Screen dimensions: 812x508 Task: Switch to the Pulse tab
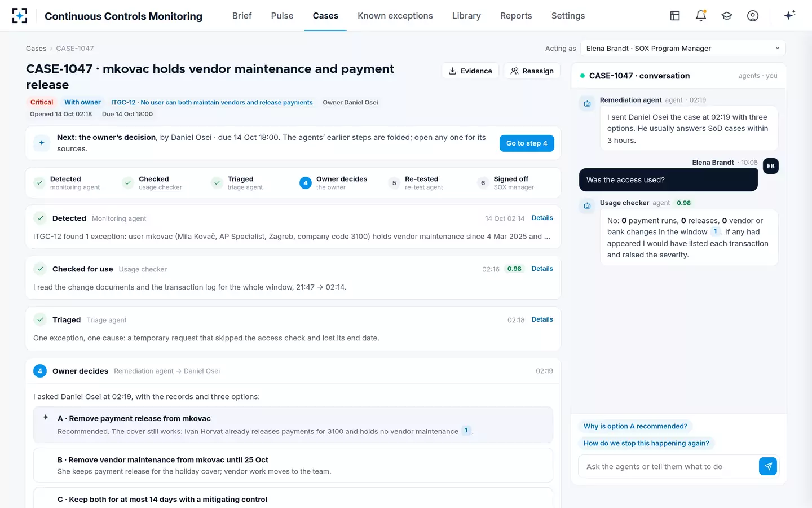(x=282, y=16)
